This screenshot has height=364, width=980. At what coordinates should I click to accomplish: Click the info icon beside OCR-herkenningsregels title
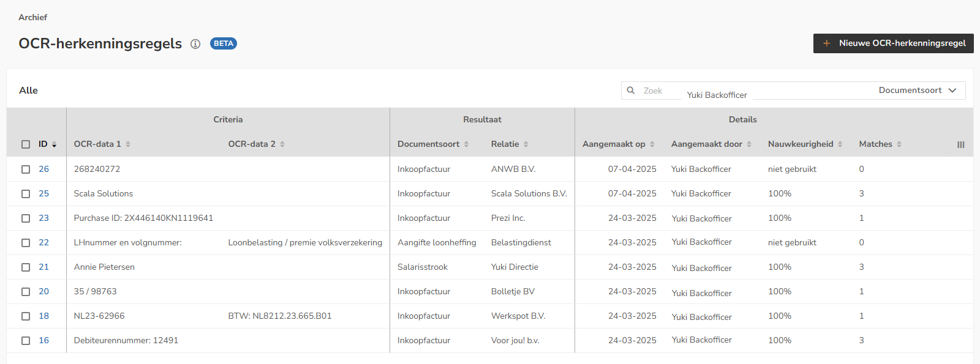point(195,44)
